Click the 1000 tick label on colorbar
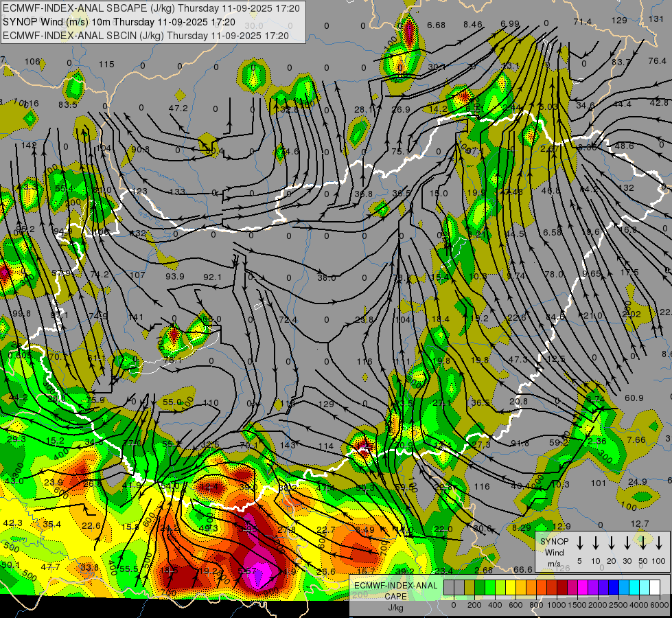Screen dimensions: 672x618 [x=556, y=605]
